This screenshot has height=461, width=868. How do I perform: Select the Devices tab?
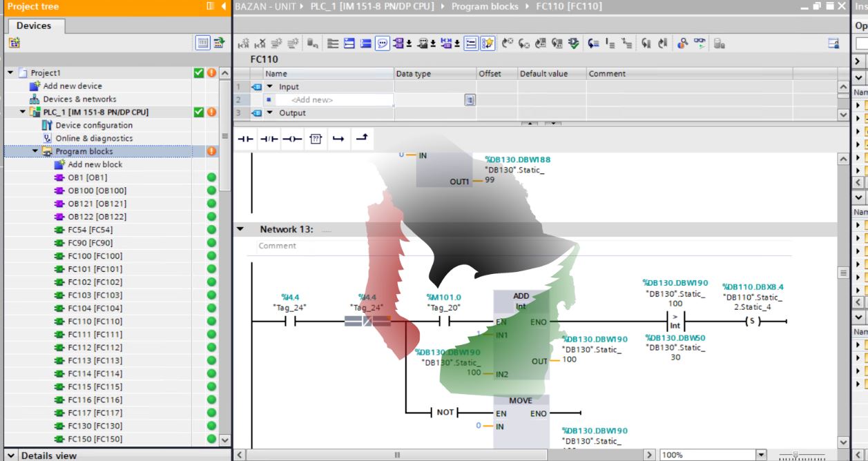click(34, 26)
